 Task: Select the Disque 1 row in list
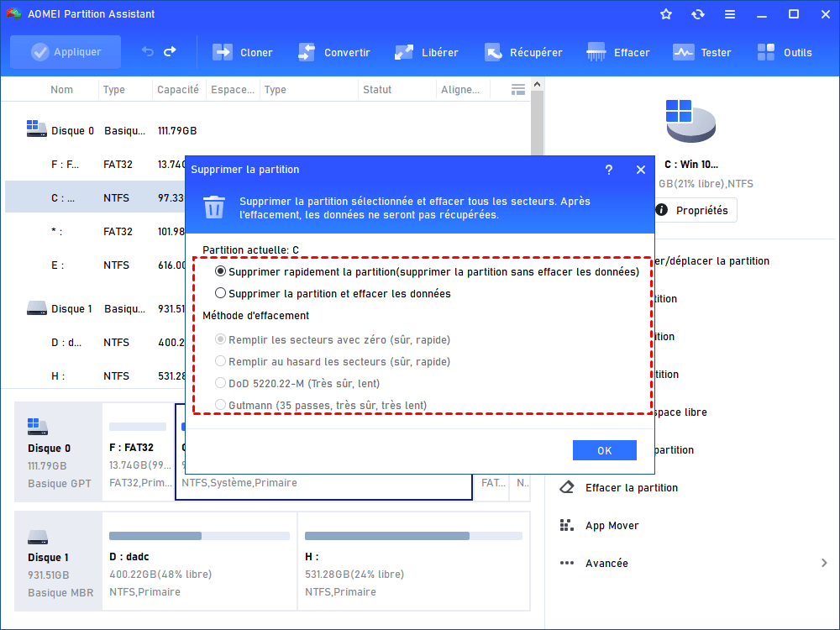94,309
